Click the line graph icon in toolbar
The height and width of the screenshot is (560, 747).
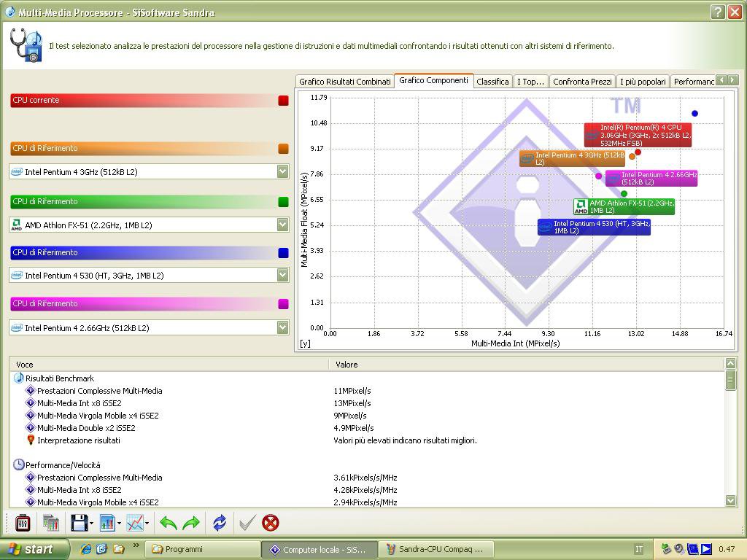coord(134,523)
